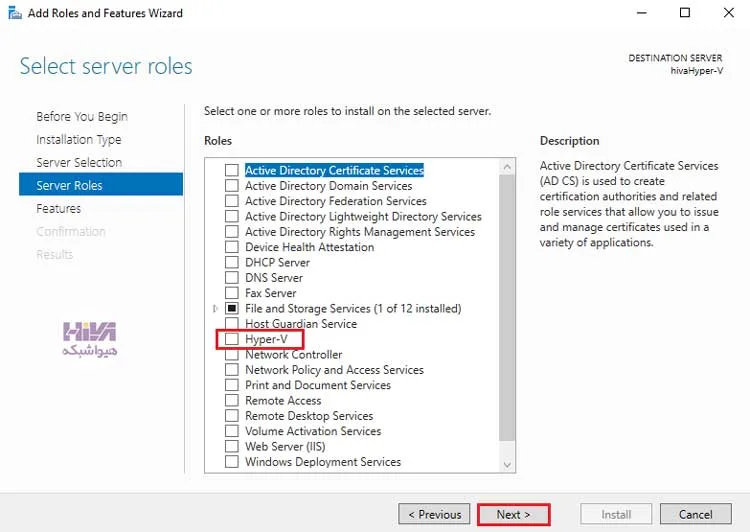Enable the DHCP Server role checkbox
This screenshot has height=532, width=750.
point(232,262)
